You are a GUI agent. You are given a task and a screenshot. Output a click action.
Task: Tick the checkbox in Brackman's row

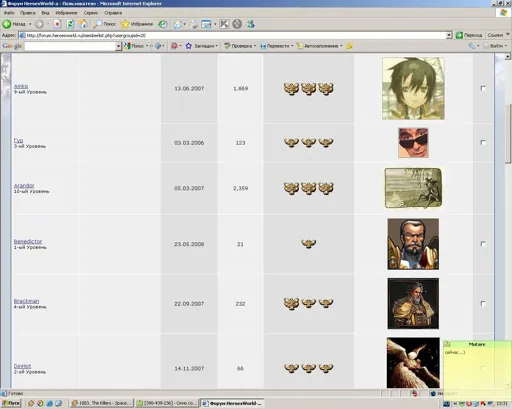(483, 303)
